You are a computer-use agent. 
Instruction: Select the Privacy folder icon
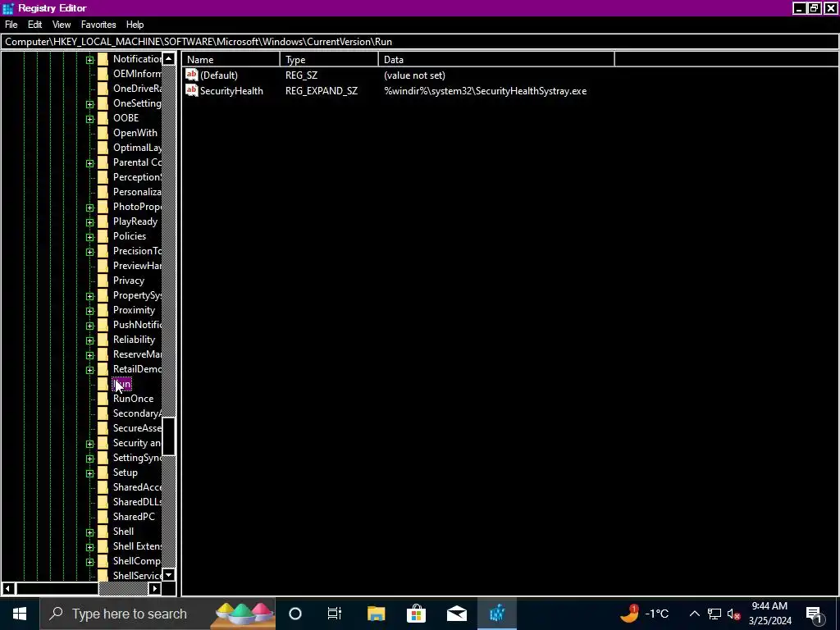tap(103, 281)
